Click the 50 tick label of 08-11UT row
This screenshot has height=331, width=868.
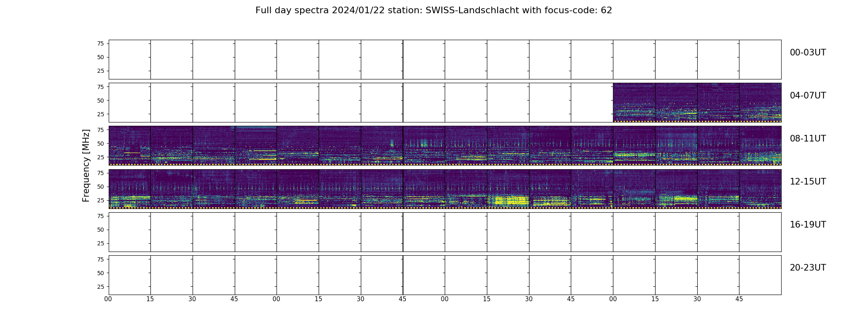pyautogui.click(x=100, y=143)
